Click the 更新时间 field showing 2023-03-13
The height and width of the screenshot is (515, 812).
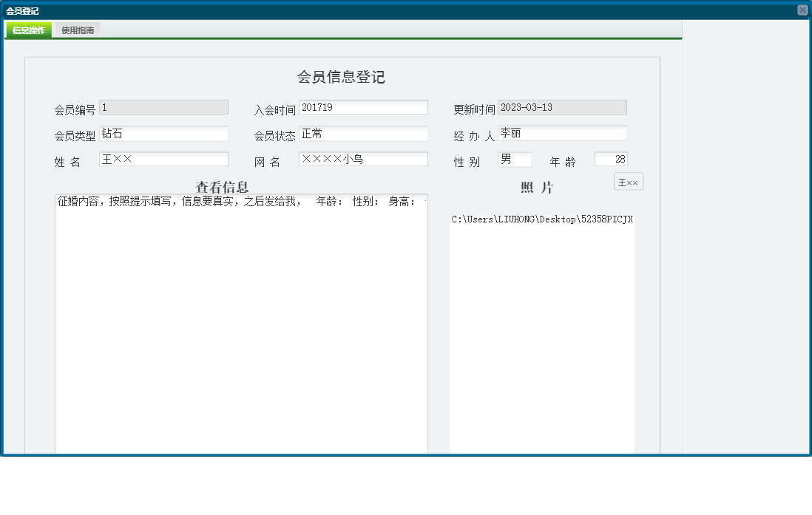point(562,106)
